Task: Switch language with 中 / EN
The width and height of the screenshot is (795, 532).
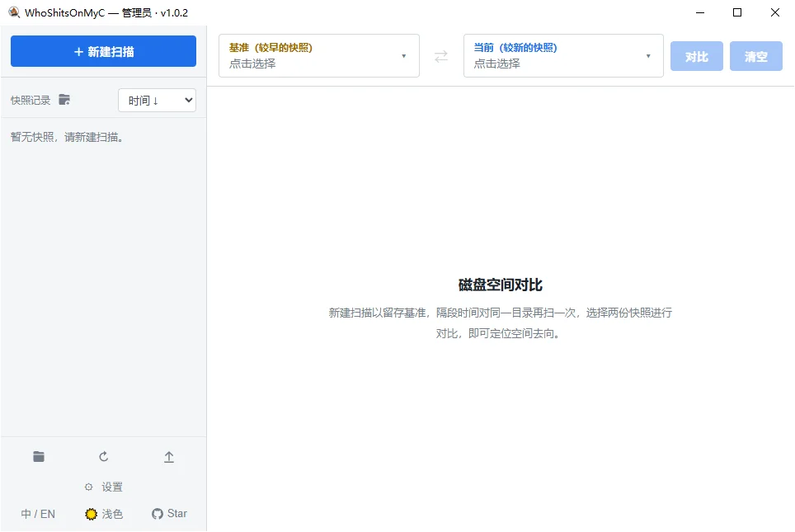Action: [x=38, y=514]
